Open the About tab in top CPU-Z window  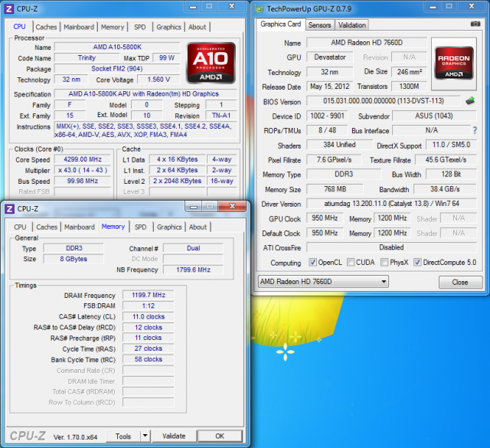pyautogui.click(x=198, y=27)
